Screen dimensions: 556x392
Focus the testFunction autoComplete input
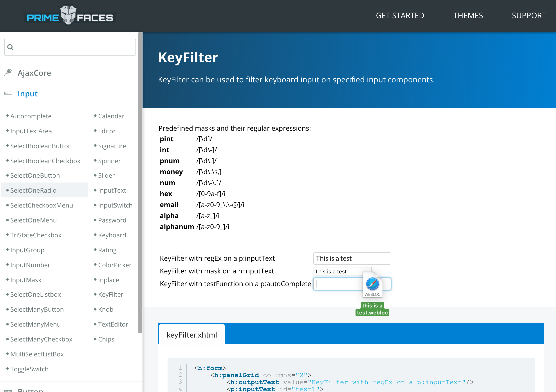pyautogui.click(x=337, y=284)
